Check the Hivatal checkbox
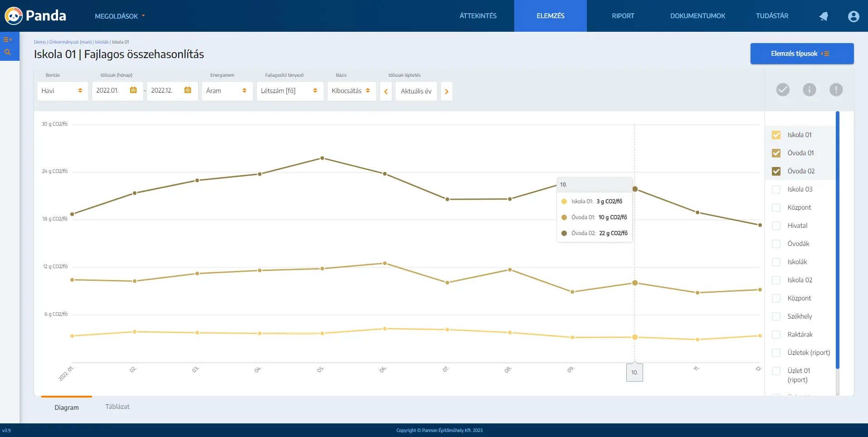Screen dimensions: 868x437 click(x=776, y=226)
